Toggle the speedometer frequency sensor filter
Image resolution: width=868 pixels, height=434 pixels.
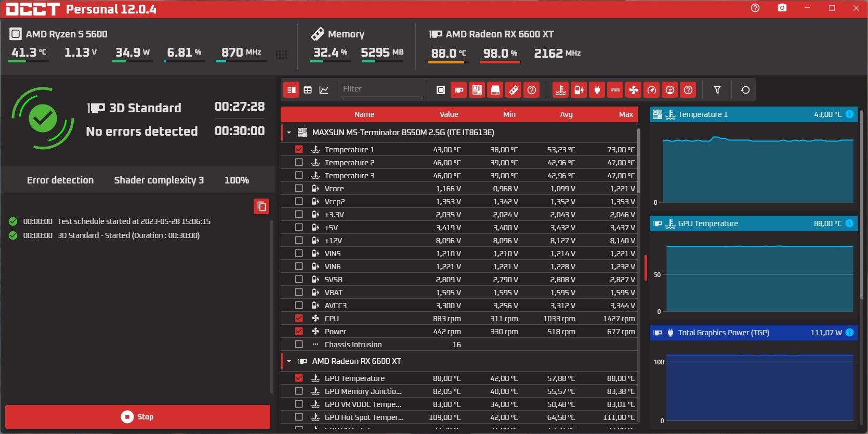click(x=652, y=90)
